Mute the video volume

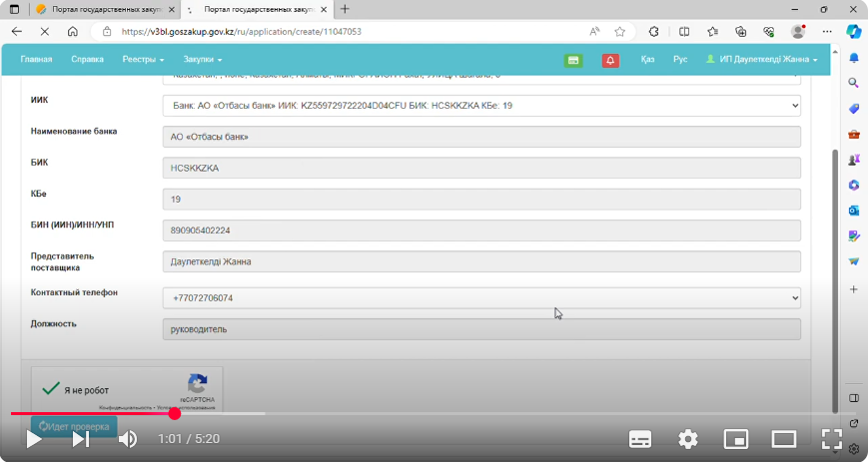coord(128,439)
